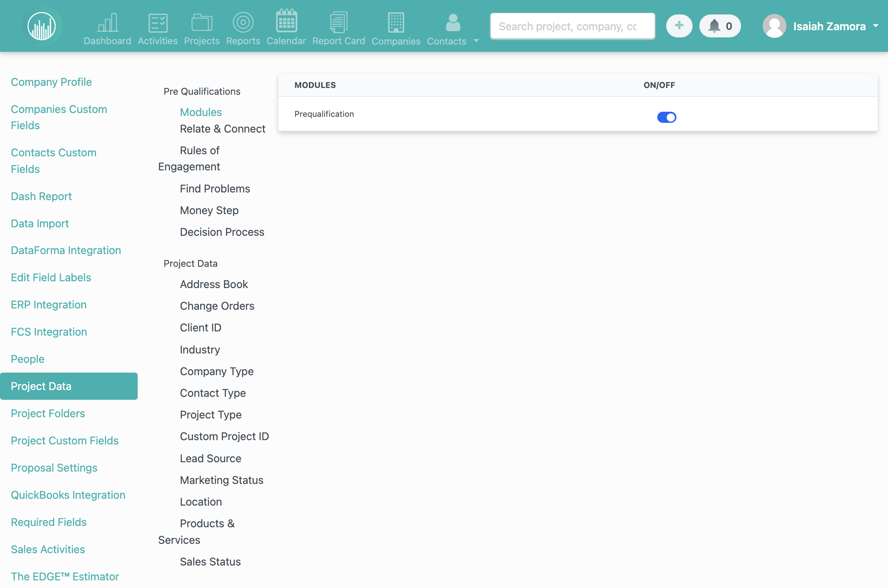Open Contacts Custom Fields

54,161
